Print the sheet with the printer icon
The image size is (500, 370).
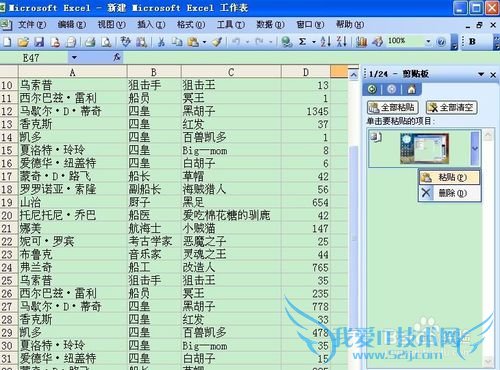[x=90, y=42]
